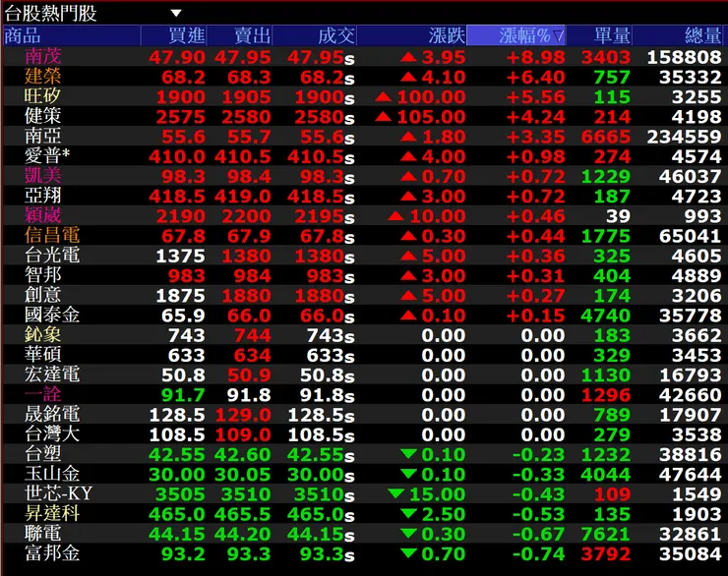Sort by the 漲幅% column header

tap(516, 35)
